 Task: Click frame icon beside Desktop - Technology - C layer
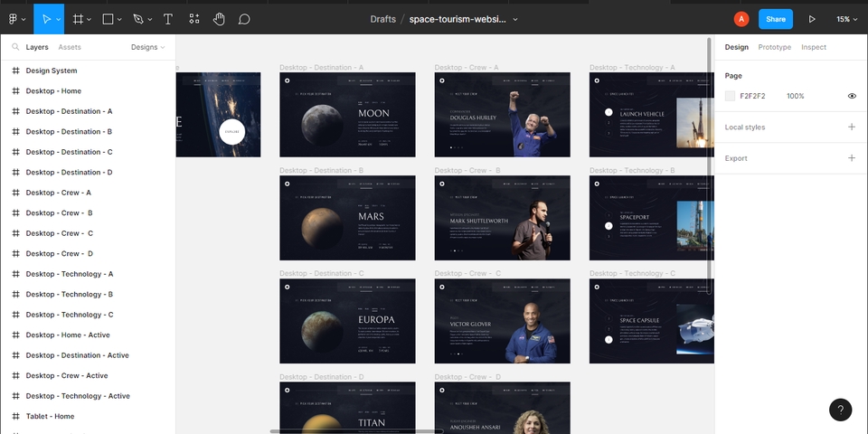pyautogui.click(x=15, y=315)
